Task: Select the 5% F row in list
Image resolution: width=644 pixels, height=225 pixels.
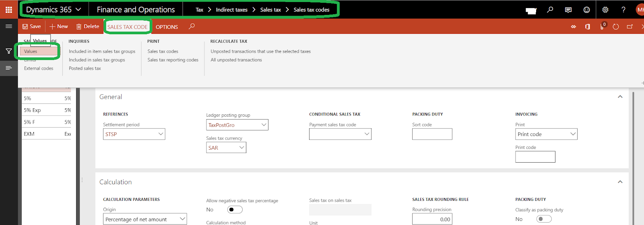Action: (47, 122)
